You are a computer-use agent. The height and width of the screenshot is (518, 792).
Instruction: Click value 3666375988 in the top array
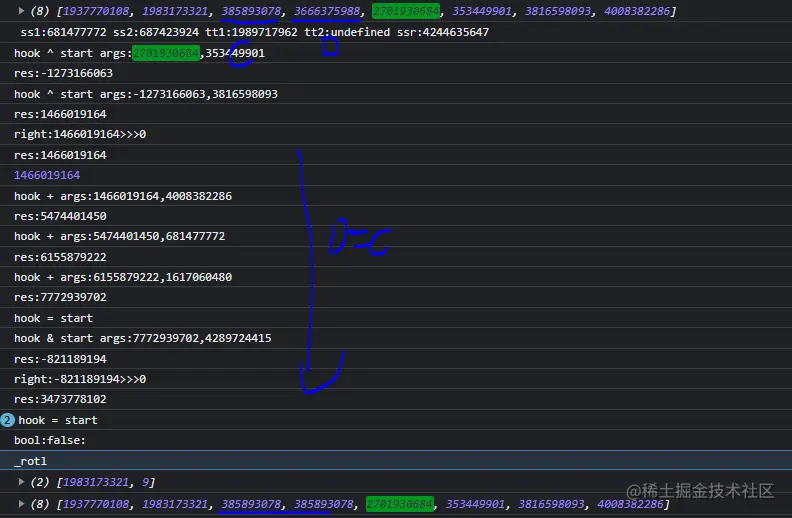[327, 11]
